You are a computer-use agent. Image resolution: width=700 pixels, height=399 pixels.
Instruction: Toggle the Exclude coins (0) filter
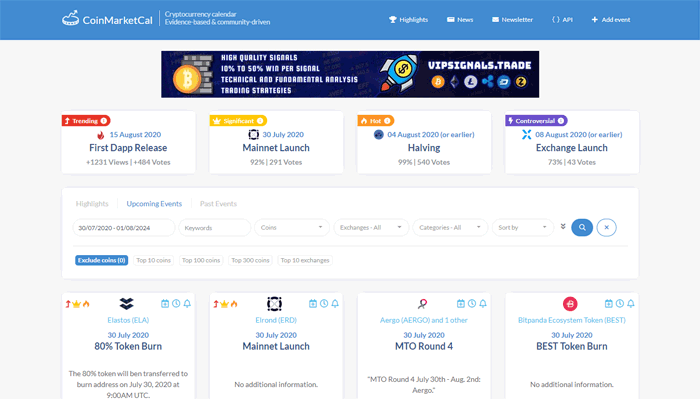101,260
